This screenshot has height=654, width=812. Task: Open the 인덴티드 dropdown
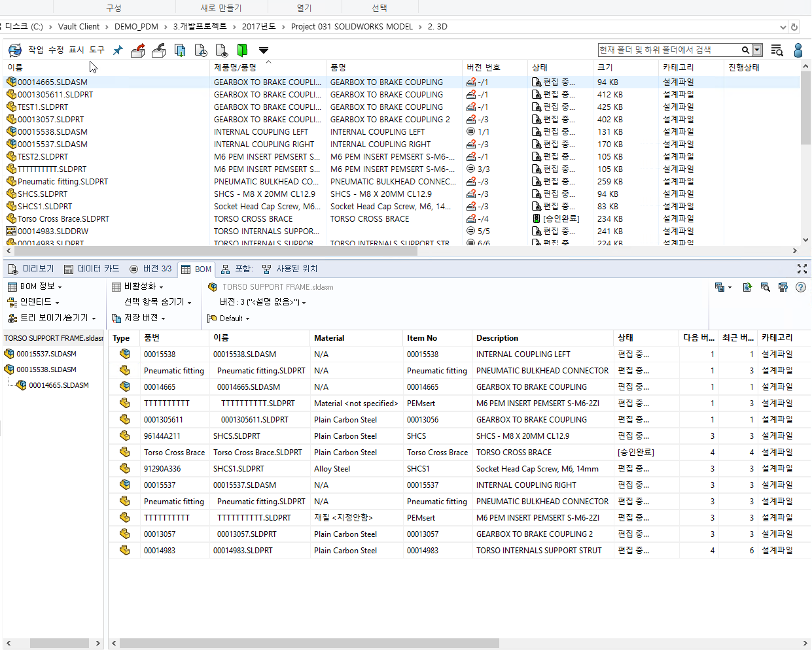(33, 302)
